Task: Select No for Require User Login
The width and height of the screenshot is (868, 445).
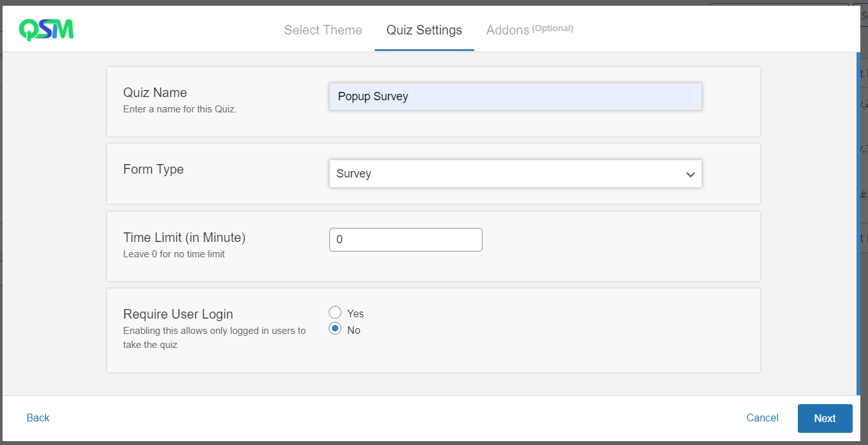Action: [x=335, y=329]
